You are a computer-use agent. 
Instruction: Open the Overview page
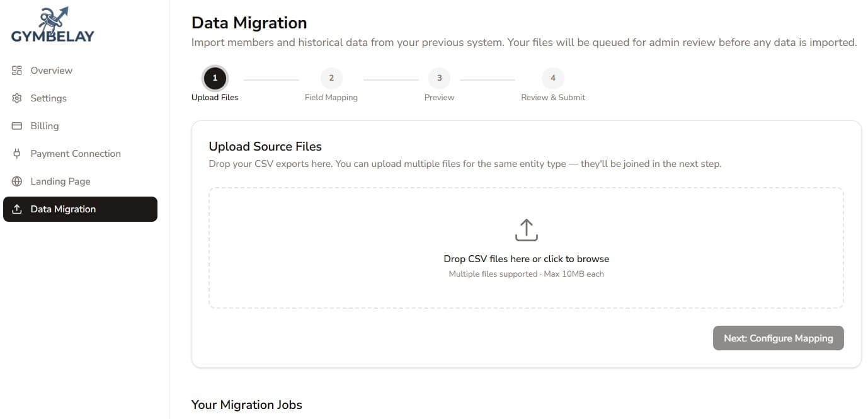(80, 71)
